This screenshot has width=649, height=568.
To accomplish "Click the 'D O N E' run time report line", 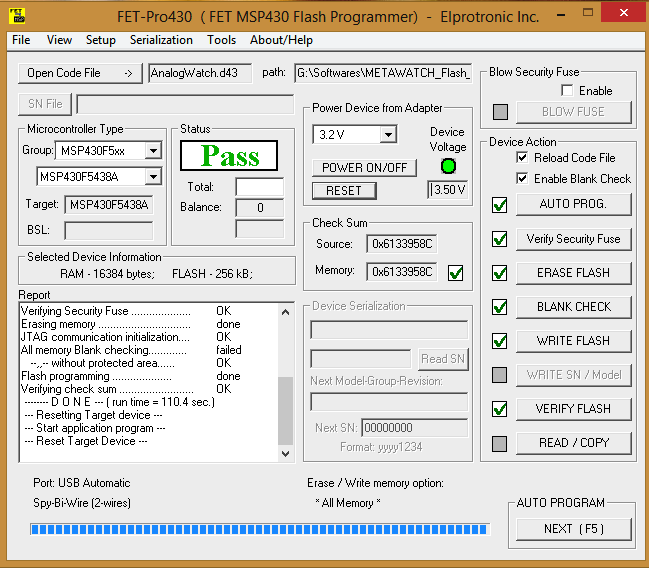I will [x=119, y=402].
